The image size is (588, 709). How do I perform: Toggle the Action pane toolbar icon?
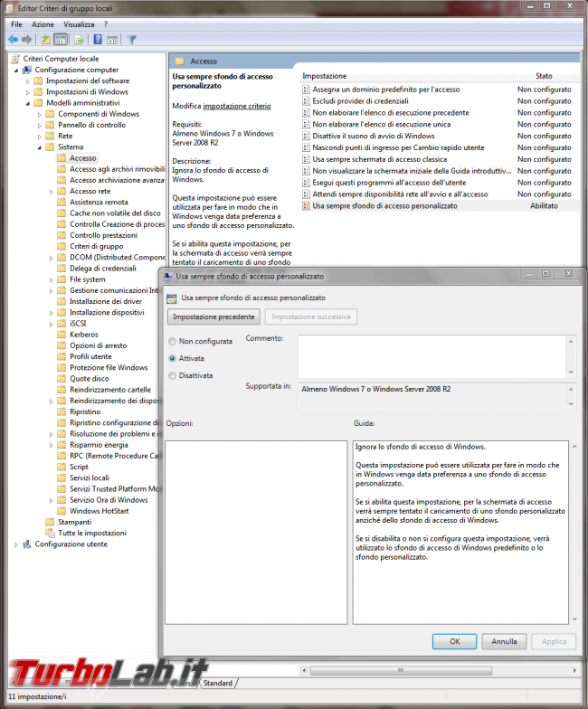coord(112,40)
